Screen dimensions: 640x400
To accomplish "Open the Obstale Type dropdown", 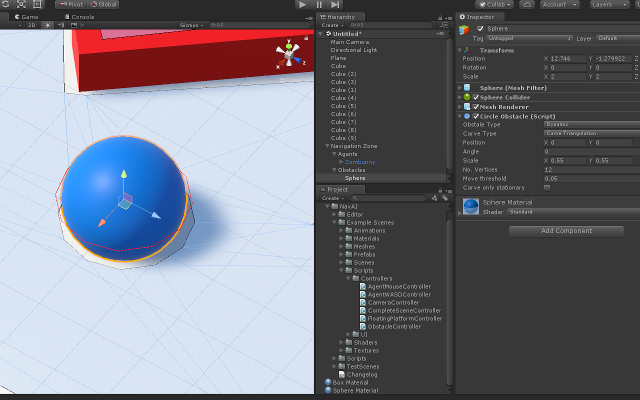I will (x=592, y=124).
